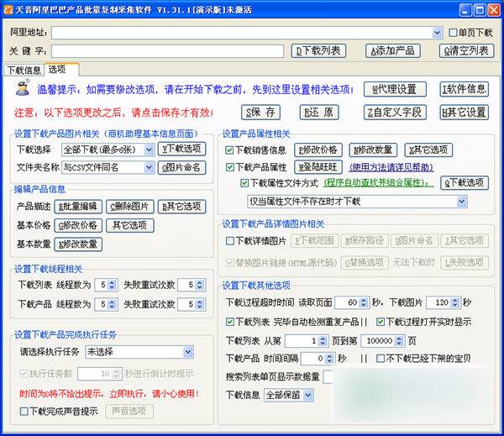Image resolution: width=504 pixels, height=436 pixels.
Task: Switch to 下载信息 tab
Action: (x=24, y=70)
